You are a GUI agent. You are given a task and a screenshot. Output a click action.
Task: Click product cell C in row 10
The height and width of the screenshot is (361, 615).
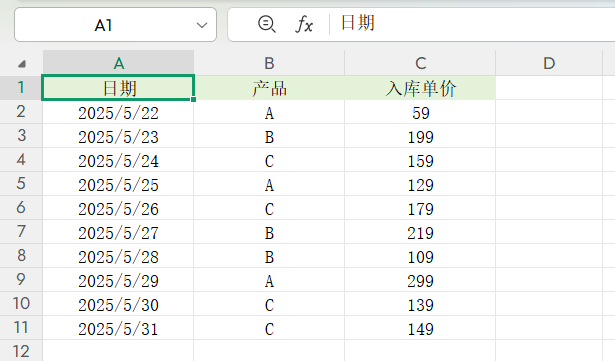click(269, 304)
